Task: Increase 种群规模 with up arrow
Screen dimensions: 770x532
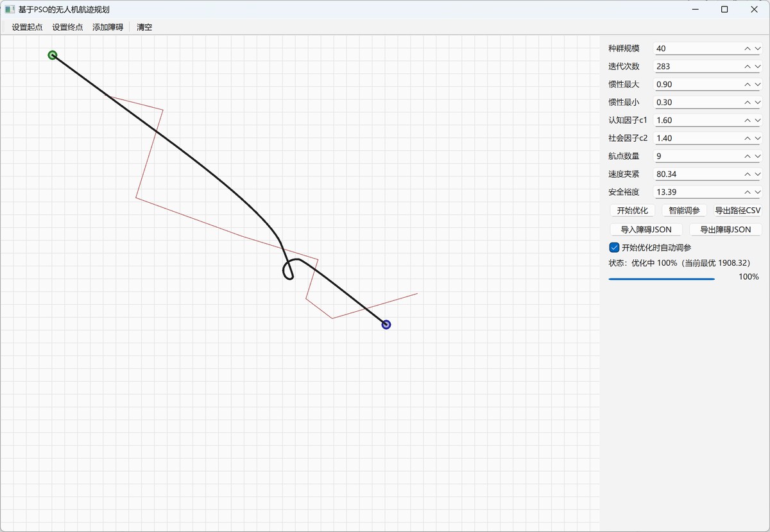Action: click(748, 48)
